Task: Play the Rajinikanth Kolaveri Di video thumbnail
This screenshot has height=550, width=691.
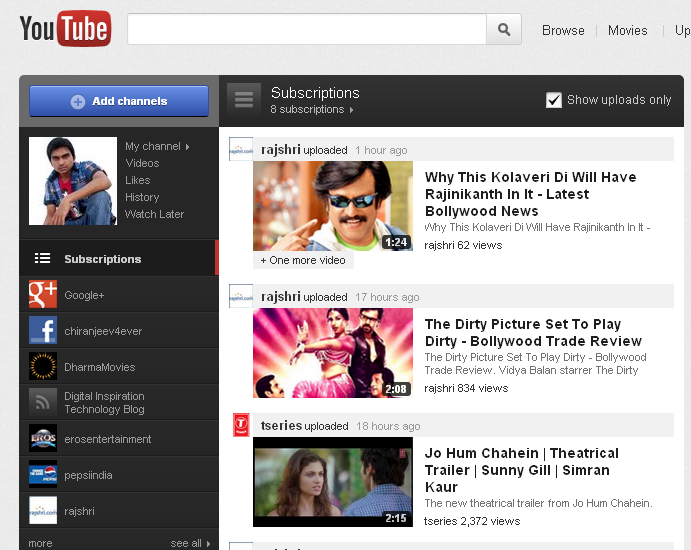Action: pos(333,206)
